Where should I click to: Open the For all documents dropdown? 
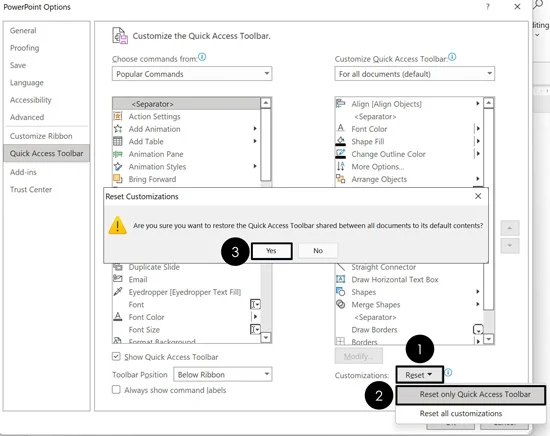coord(415,74)
